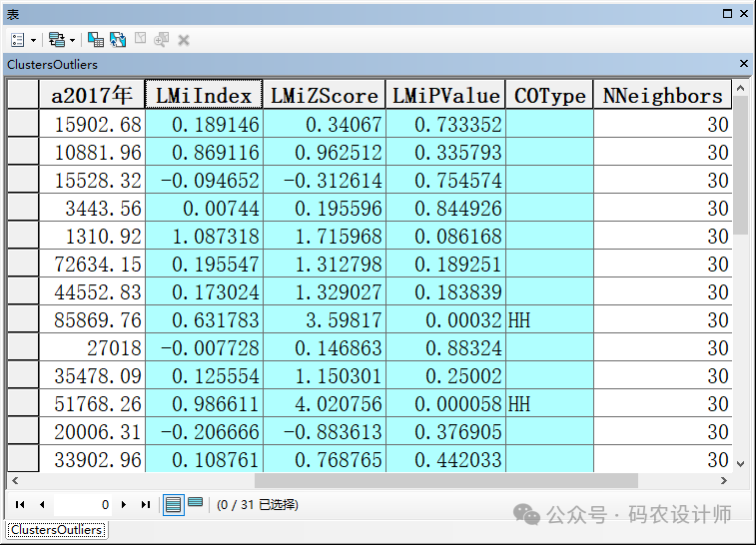Toggle Show all records view

pos(173,505)
